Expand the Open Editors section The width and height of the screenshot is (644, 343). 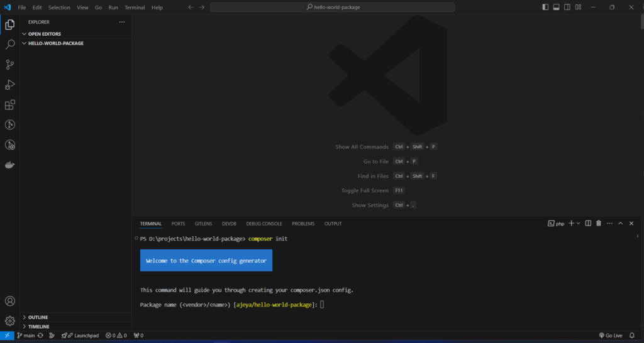(44, 34)
